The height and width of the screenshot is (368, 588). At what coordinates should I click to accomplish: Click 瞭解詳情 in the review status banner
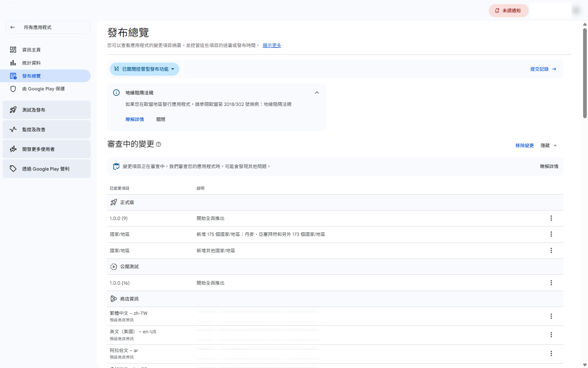point(549,166)
